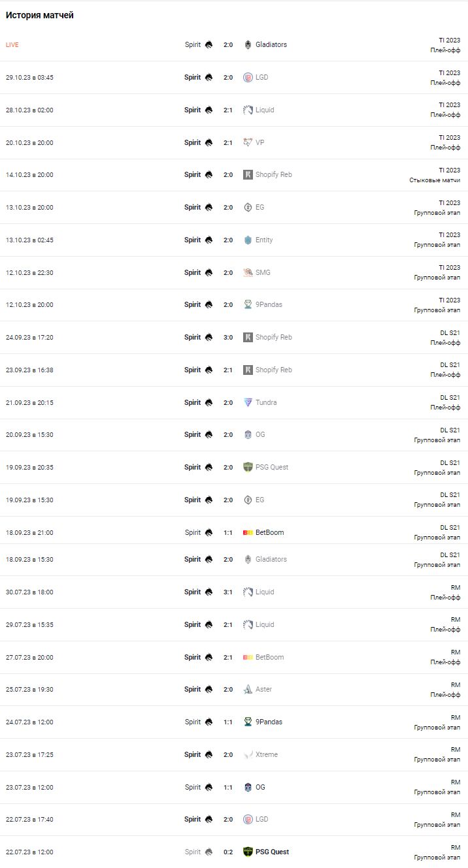Click the SMG team logo icon

click(x=248, y=272)
